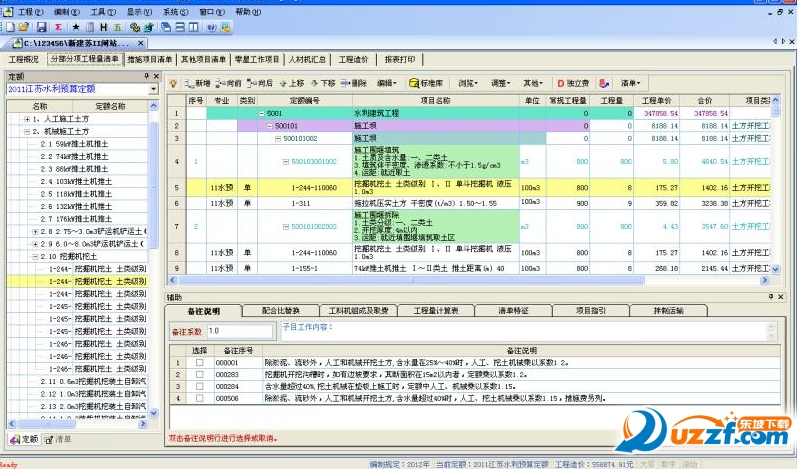The image size is (799, 469).
Task: Expand the 人工施工土方 tree node
Action: (26, 119)
